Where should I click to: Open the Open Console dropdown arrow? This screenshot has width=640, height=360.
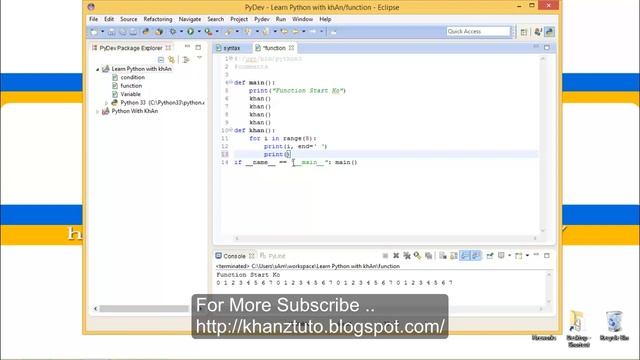[527, 256]
